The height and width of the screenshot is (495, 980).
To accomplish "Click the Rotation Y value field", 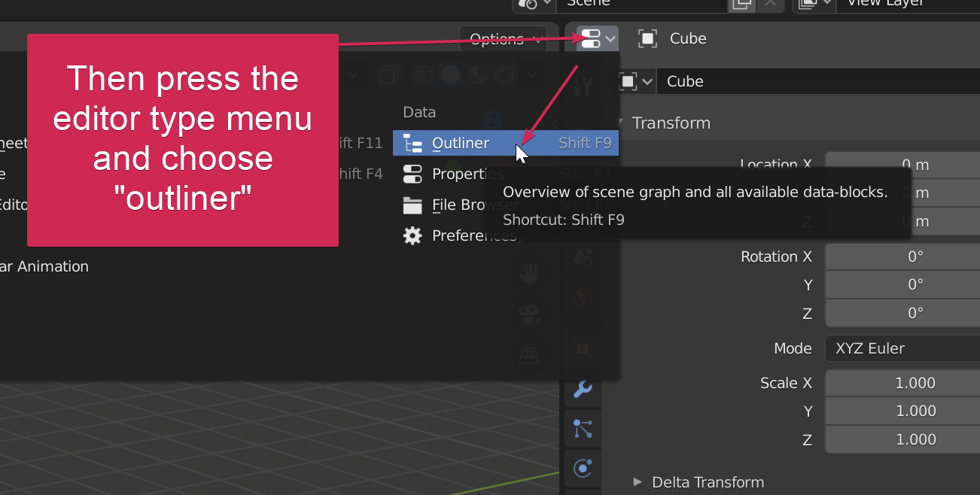I will pyautogui.click(x=902, y=284).
